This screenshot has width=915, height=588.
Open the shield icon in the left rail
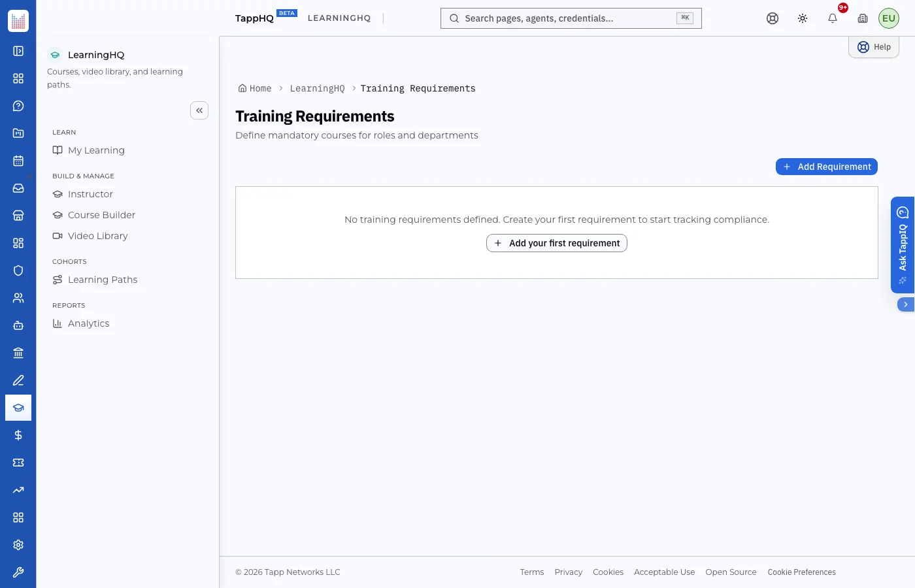pos(18,270)
